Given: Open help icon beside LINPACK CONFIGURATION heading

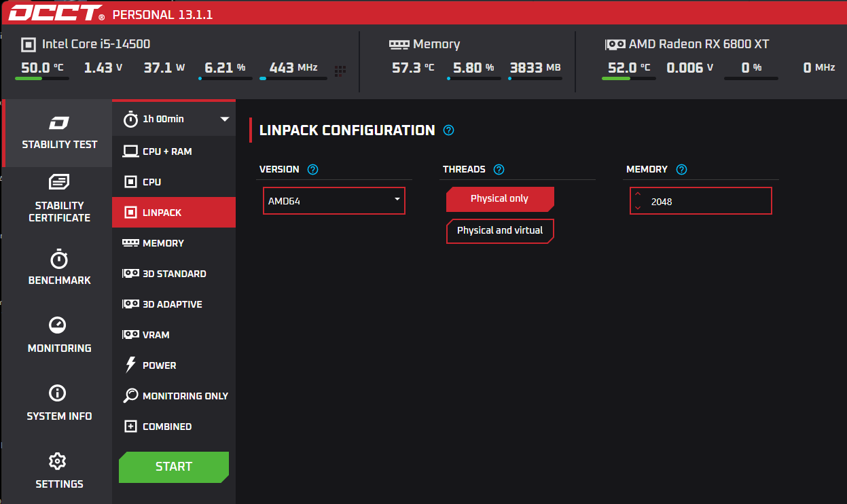Looking at the screenshot, I should point(448,130).
